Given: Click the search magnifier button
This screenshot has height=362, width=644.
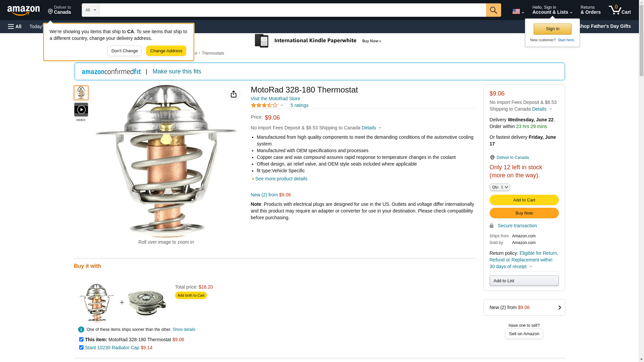Looking at the screenshot, I should click(493, 10).
